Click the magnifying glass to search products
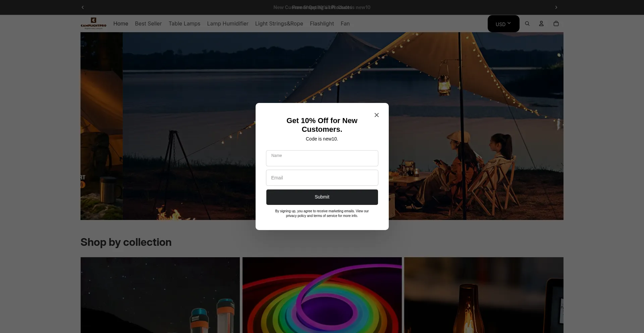 527,23
